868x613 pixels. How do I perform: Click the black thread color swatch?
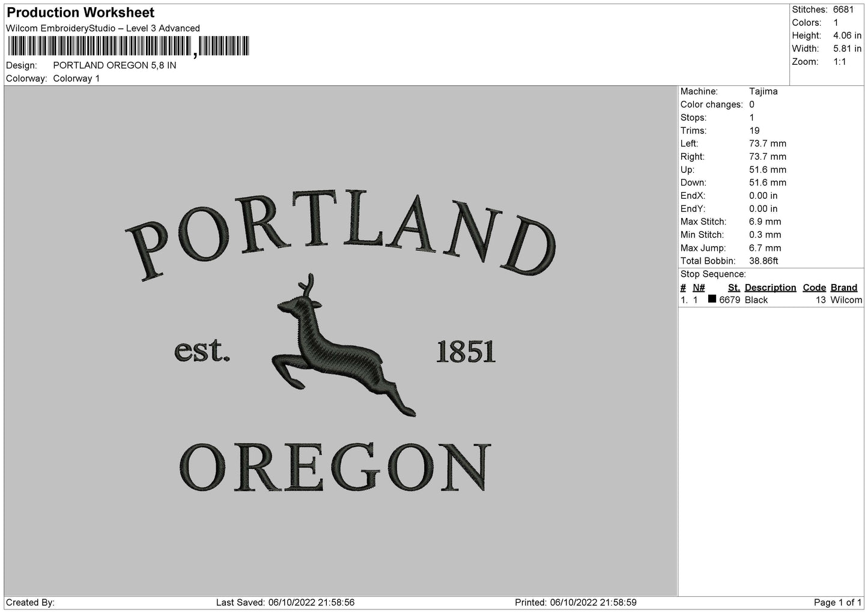tap(712, 299)
